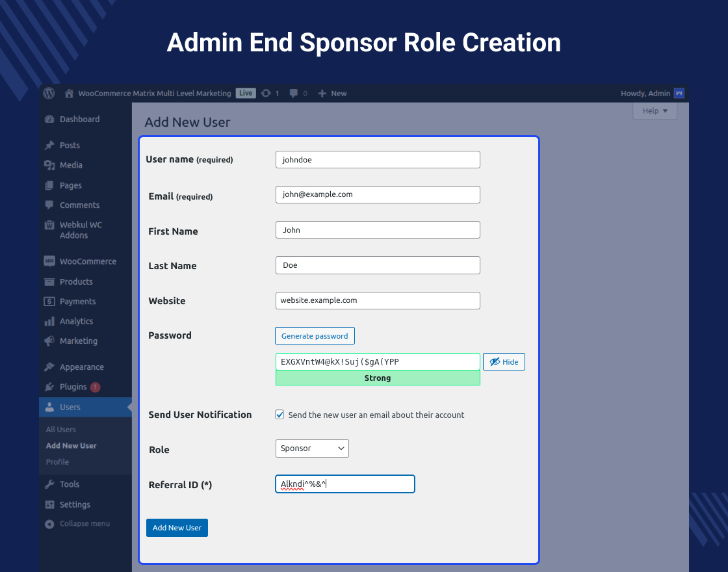The width and height of the screenshot is (728, 572).
Task: Click the User name input field
Action: tap(378, 160)
